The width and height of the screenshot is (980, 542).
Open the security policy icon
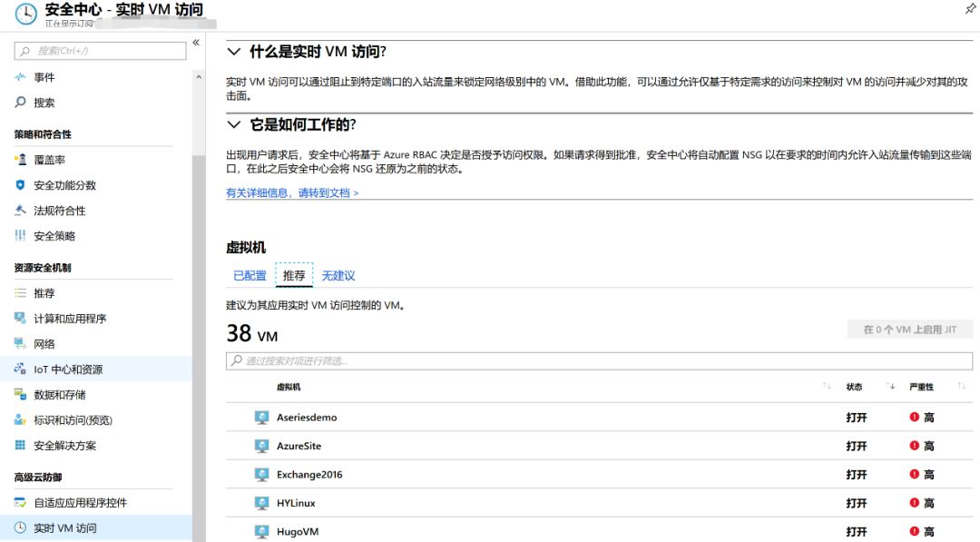point(21,236)
